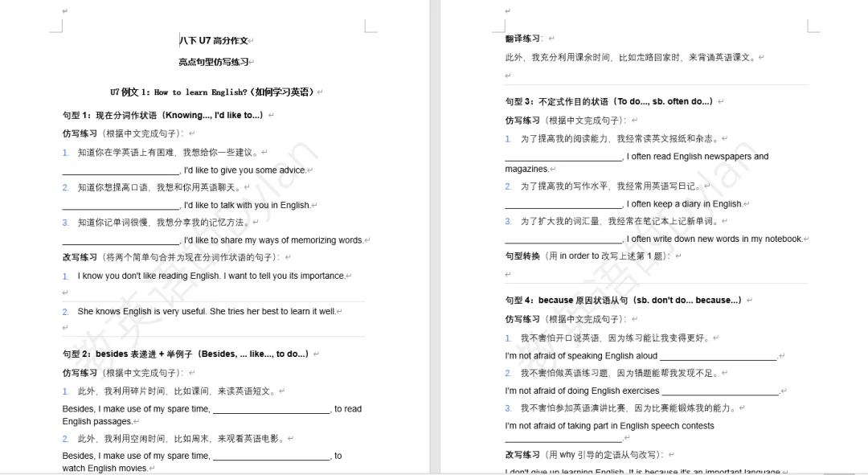Click sentence '此外，我利用碎片时间，比如课间，来读英语短文。'
The image size is (868, 475).
pyautogui.click(x=177, y=391)
